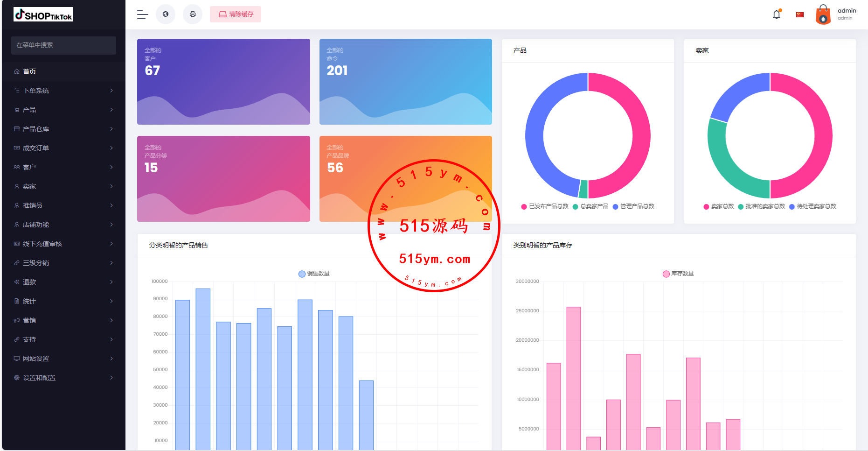Viewport: 868px width, 451px height.
Task: Open the notification bell
Action: [777, 14]
